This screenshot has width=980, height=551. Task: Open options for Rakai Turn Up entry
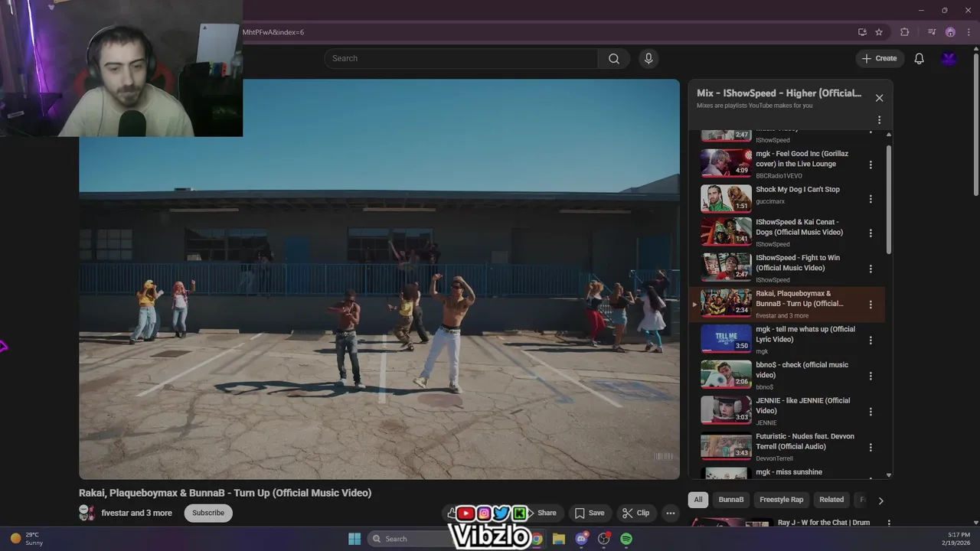(x=871, y=305)
